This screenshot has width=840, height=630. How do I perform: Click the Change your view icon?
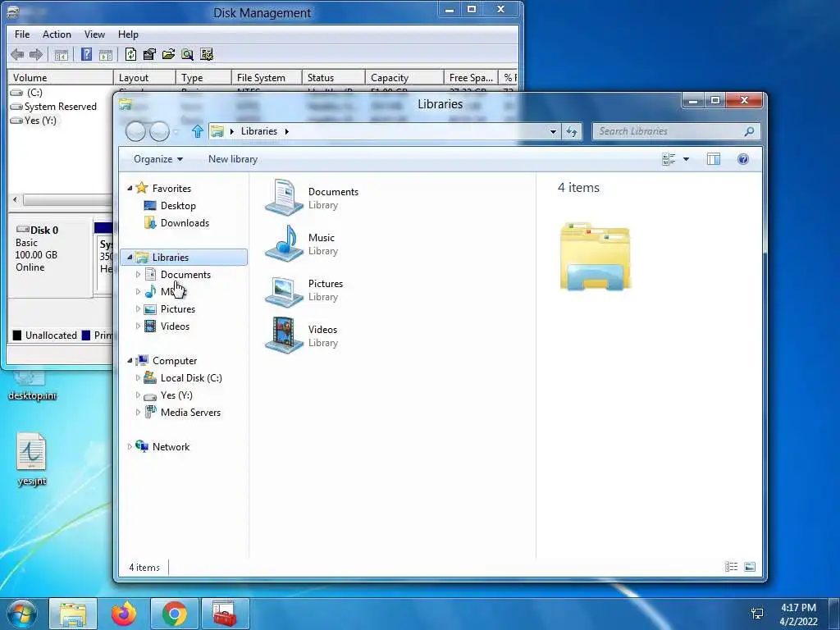click(668, 159)
